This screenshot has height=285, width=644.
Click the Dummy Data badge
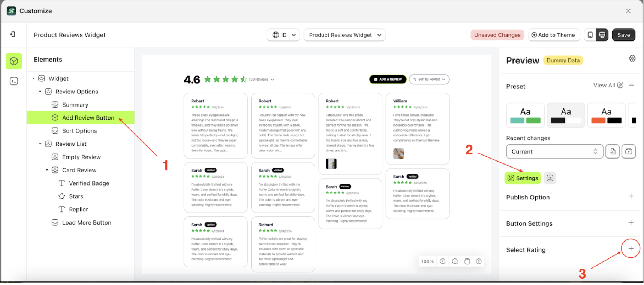[563, 60]
